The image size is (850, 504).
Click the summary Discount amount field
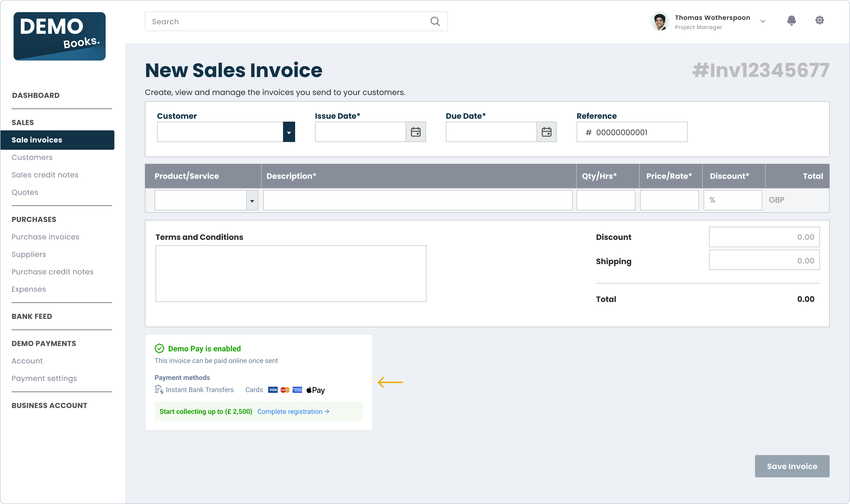click(x=764, y=237)
